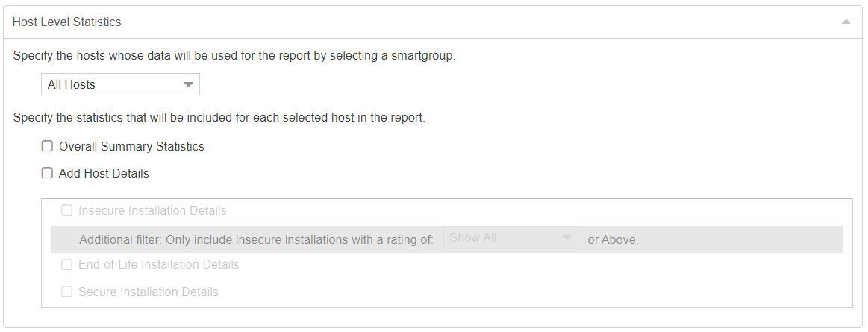Check the Insecure Installation Details box

66,210
